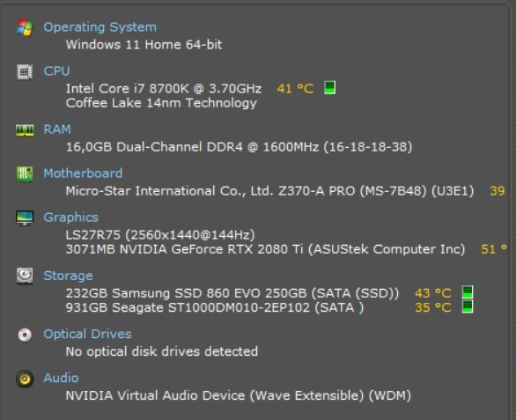Click the Audio speaker icon
Image resolution: width=516 pixels, height=420 pixels.
tap(25, 379)
